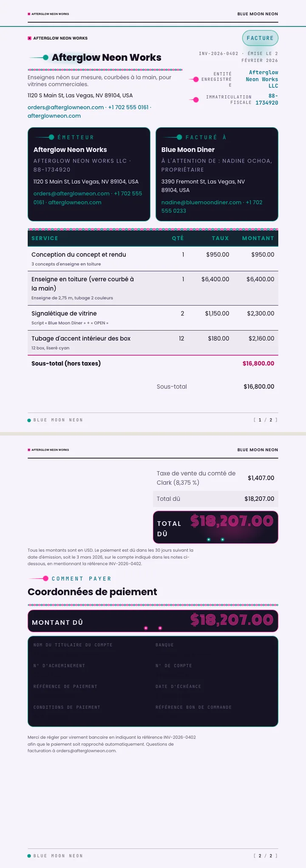306x868 pixels.
Task: Click the Sous-total (hors taxes) amount $16,800.00
Action: tap(258, 363)
